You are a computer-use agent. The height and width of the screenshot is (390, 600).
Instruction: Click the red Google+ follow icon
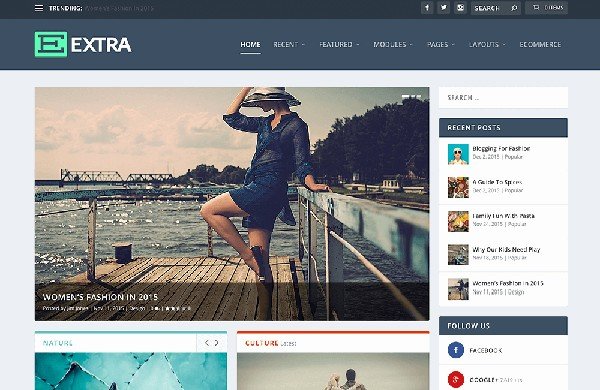click(x=456, y=379)
